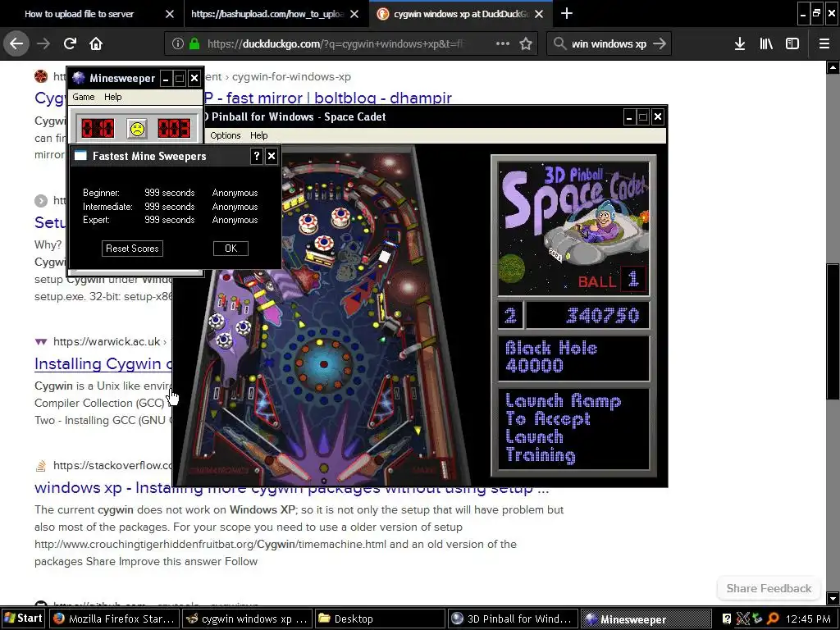
Task: Click search bar magnifier icon
Action: 559,43
